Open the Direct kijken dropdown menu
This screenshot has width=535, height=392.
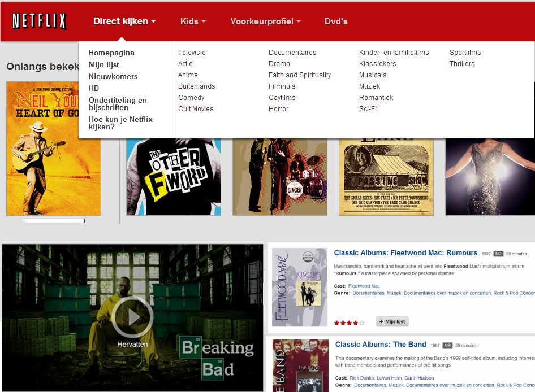[124, 21]
